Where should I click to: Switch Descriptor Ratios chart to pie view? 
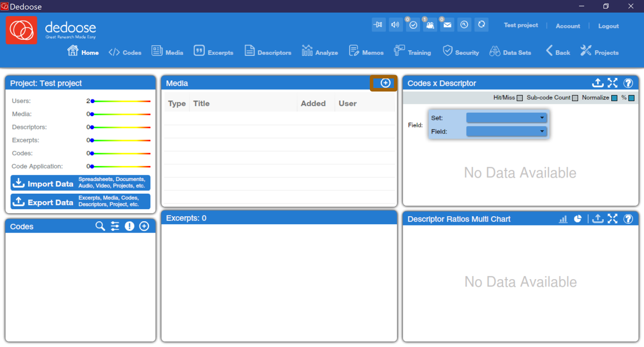point(577,218)
